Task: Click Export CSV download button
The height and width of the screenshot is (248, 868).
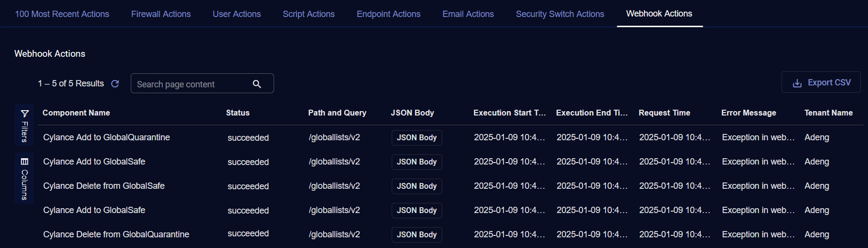Action: [x=821, y=83]
